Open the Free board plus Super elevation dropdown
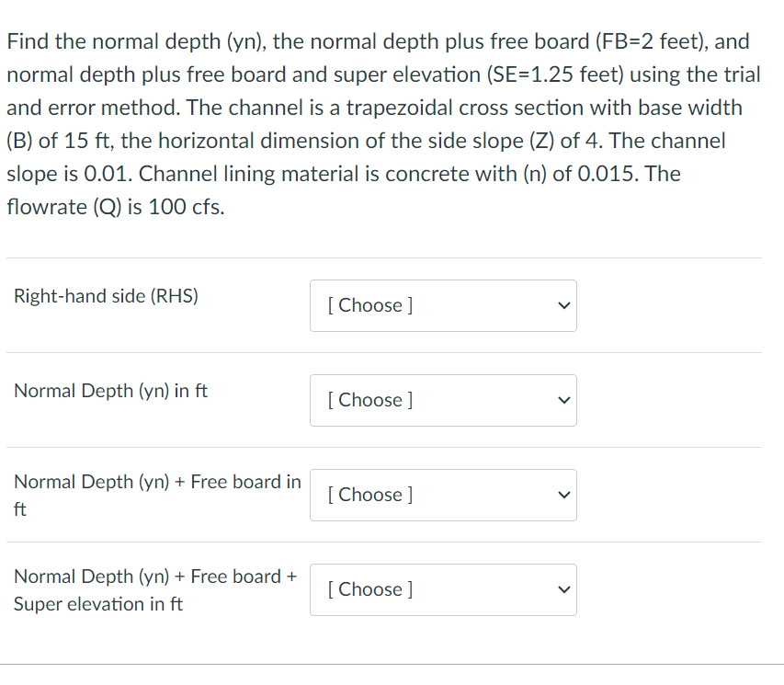 tap(443, 589)
